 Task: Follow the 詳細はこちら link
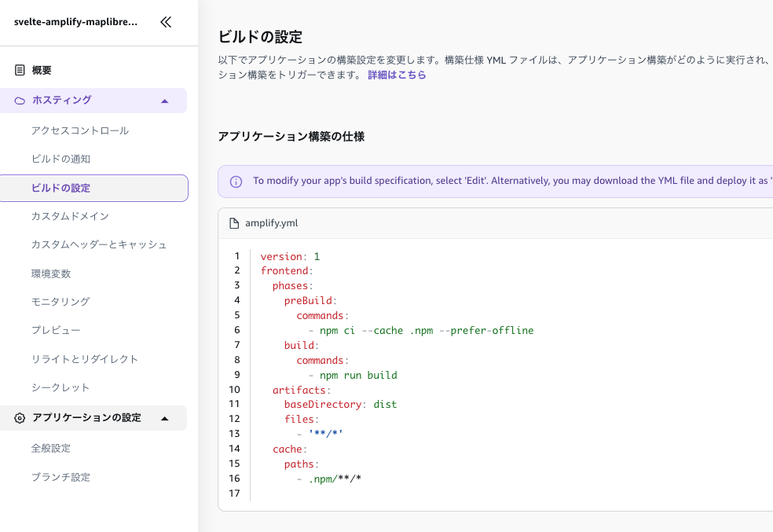(x=397, y=75)
